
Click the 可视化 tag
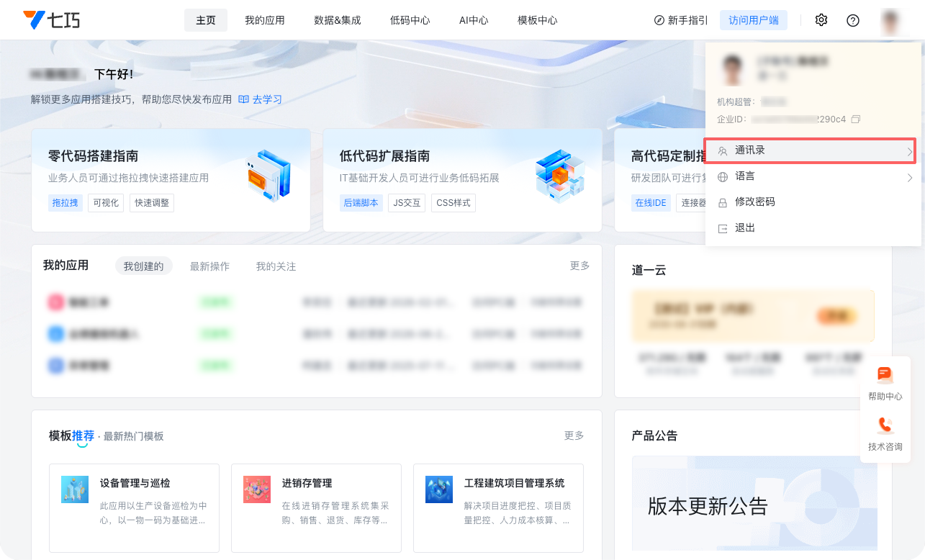[x=106, y=203]
